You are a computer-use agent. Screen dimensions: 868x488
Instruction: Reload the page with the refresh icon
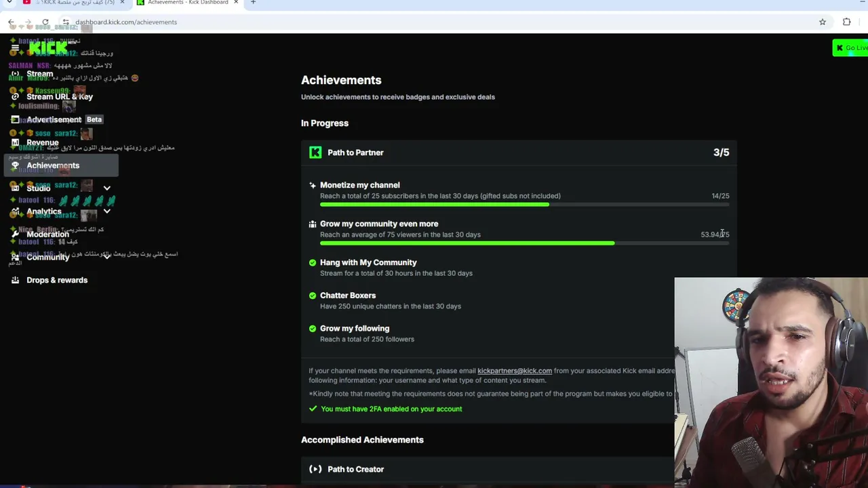(x=45, y=22)
